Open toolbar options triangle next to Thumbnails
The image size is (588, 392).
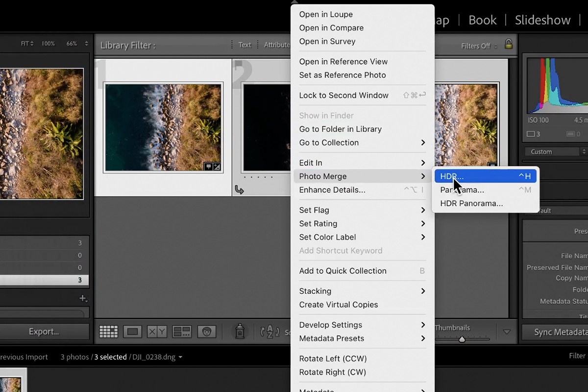[x=507, y=332]
